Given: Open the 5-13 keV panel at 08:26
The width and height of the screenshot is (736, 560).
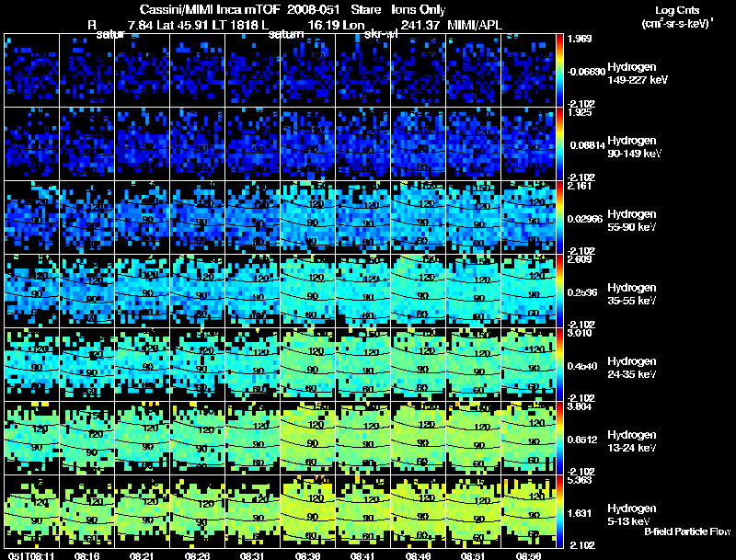Looking at the screenshot, I should point(198,511).
